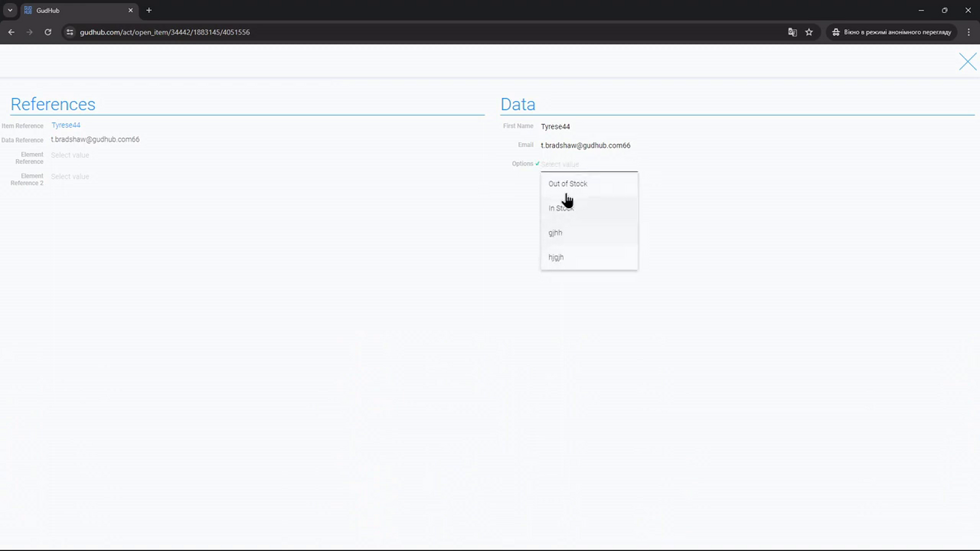Open Element Reference 2 select value dropdown
Screen dimensions: 980x551
pyautogui.click(x=70, y=176)
